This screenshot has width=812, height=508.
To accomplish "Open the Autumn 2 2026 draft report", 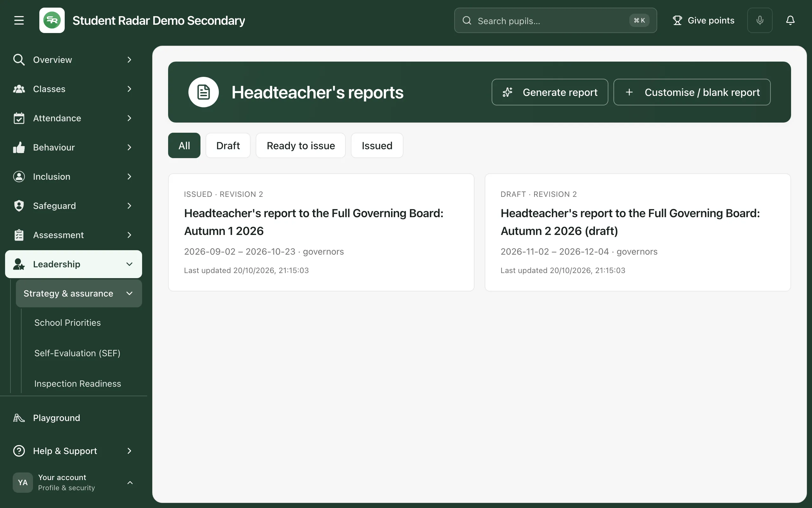I will pos(638,232).
